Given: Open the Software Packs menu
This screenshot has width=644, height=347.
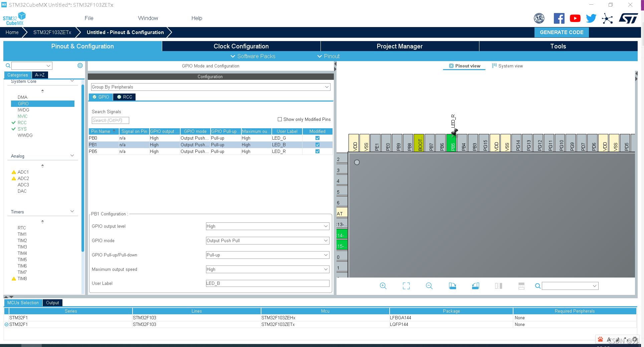Looking at the screenshot, I should [x=253, y=56].
